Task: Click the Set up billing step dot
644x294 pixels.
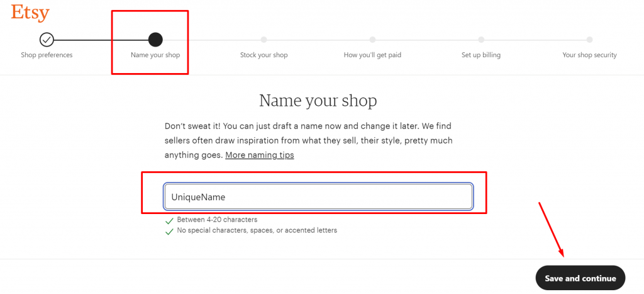Action: (x=481, y=40)
